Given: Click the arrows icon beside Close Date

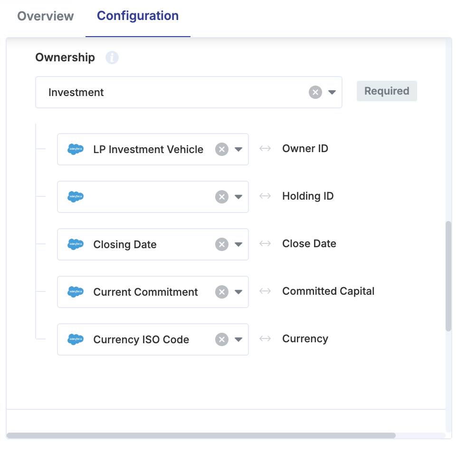Looking at the screenshot, I should tap(265, 243).
